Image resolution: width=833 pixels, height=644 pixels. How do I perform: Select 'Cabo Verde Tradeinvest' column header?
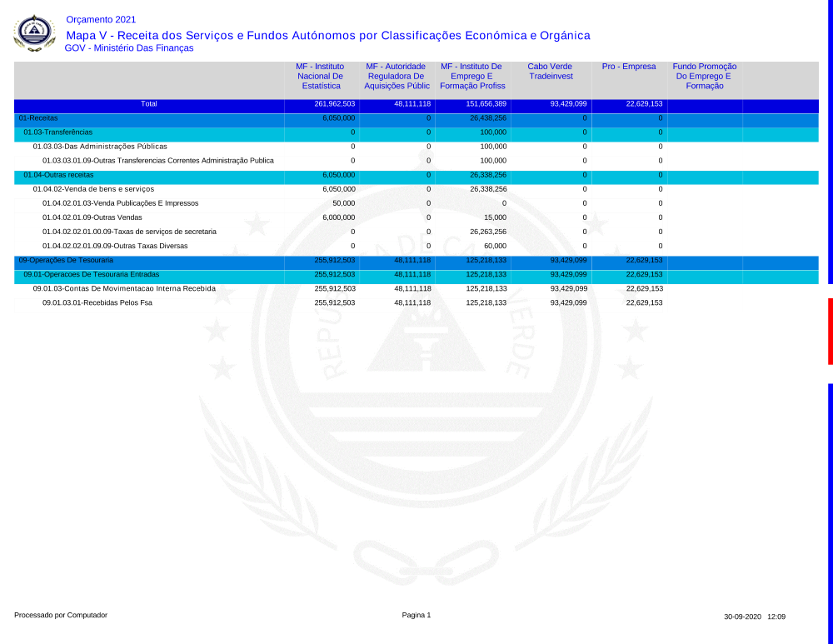coord(551,71)
